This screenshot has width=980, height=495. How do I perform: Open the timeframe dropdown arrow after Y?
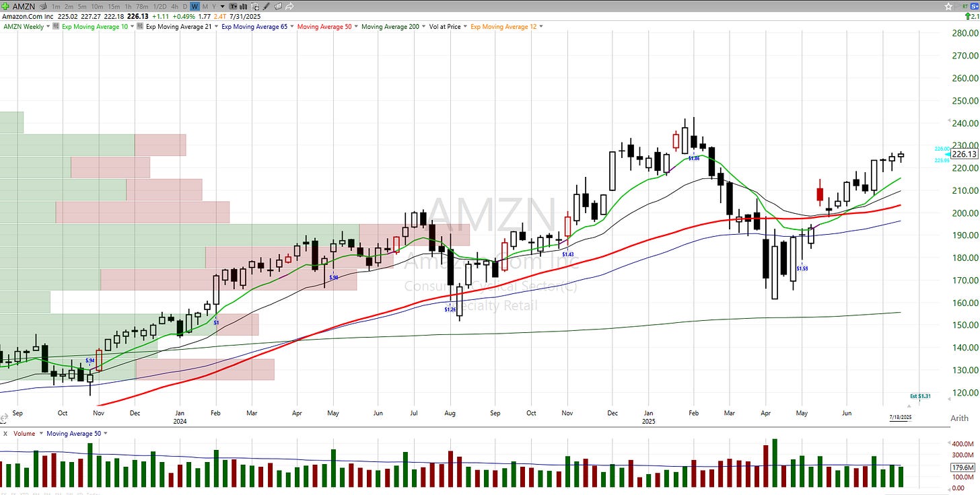pyautogui.click(x=222, y=7)
